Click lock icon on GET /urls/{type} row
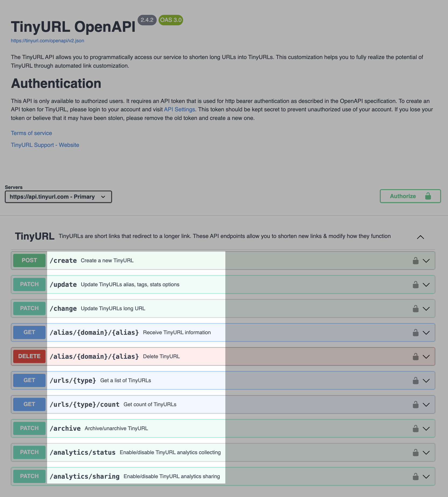448x497 pixels. coord(415,381)
